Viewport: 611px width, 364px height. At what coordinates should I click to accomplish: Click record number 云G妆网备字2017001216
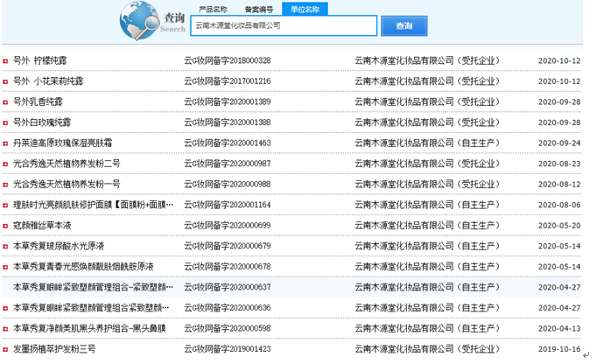tap(228, 81)
